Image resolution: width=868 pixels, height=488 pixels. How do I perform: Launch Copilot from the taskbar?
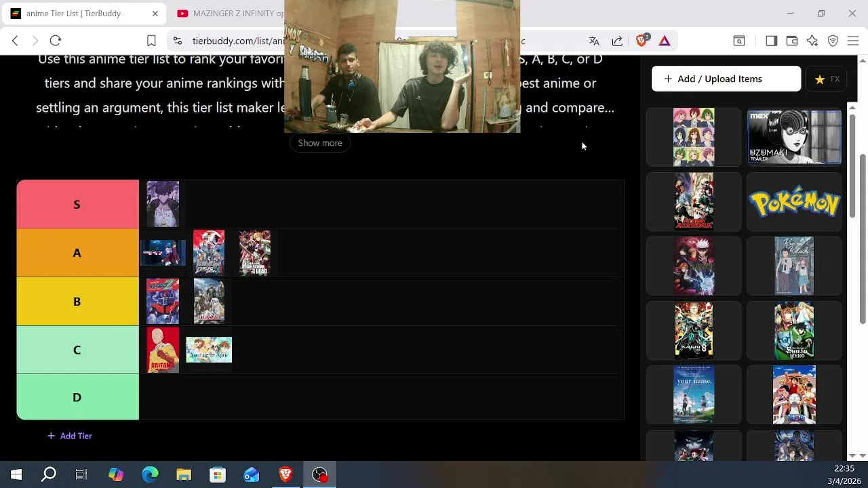pos(116,474)
